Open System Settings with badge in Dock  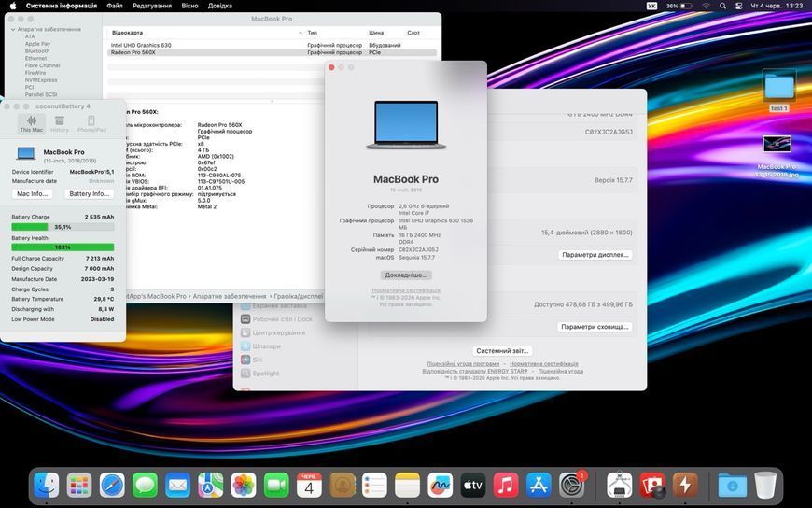572,486
